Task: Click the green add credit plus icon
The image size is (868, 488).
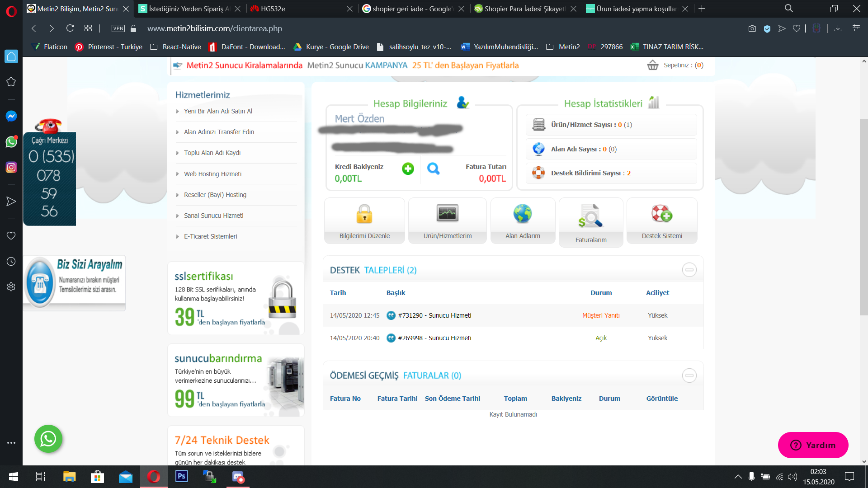Action: pyautogui.click(x=408, y=169)
